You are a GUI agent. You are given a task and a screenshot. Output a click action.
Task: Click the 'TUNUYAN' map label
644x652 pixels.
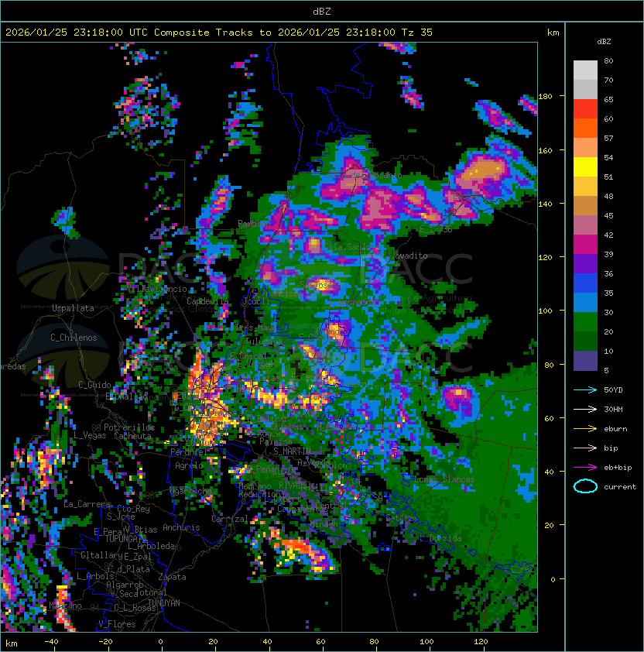click(164, 603)
